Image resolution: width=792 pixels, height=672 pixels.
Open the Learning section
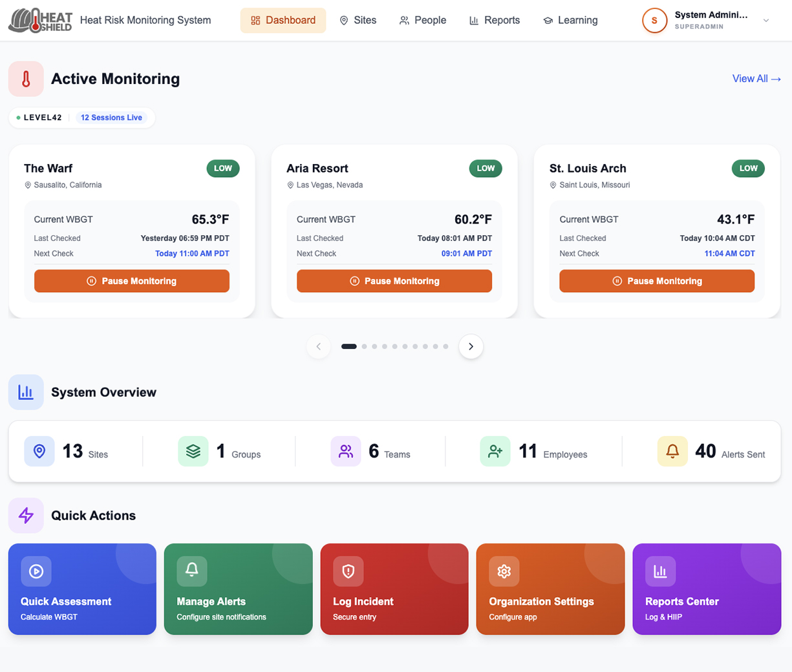pyautogui.click(x=570, y=20)
